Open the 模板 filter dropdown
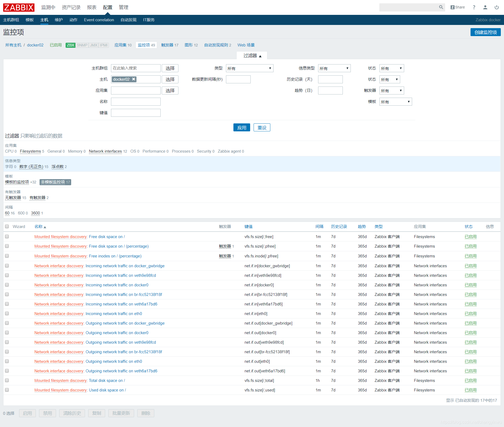This screenshot has width=504, height=427. coord(396,102)
